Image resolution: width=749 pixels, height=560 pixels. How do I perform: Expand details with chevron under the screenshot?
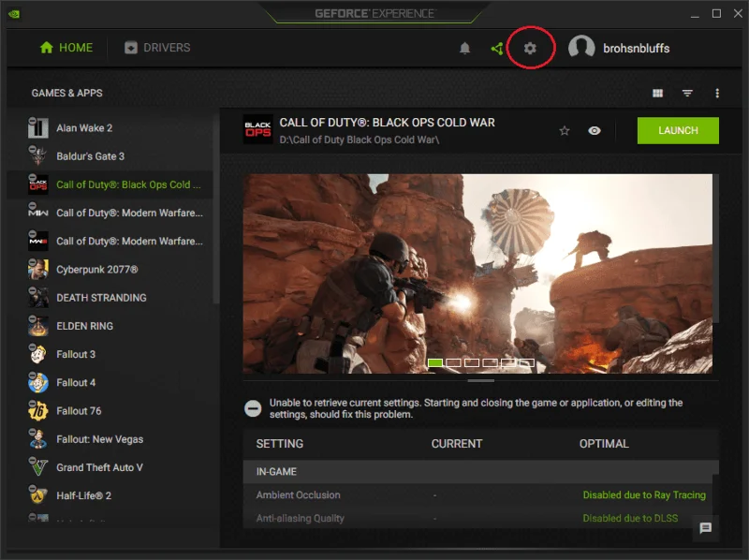click(482, 381)
